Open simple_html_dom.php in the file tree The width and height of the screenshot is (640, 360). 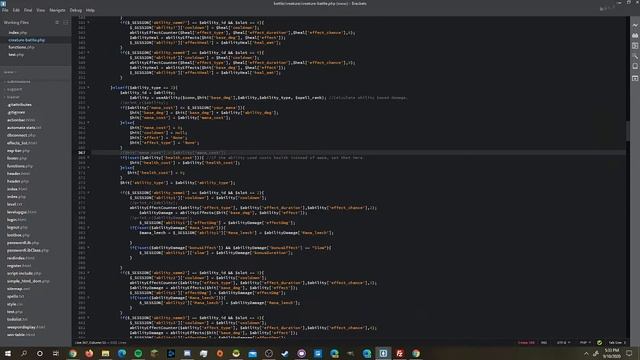28,281
